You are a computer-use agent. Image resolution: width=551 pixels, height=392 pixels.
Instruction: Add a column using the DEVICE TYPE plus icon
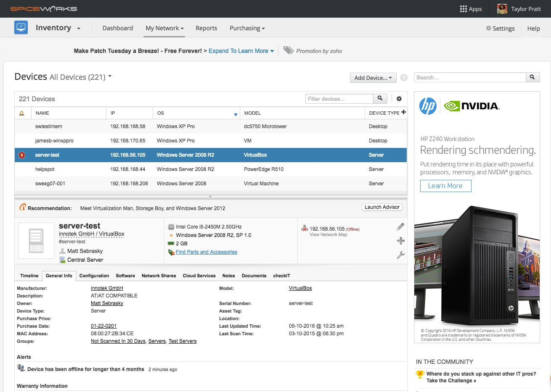(x=403, y=111)
